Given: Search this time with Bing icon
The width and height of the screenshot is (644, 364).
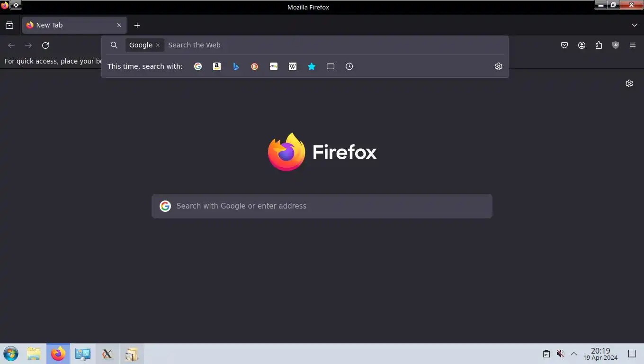Looking at the screenshot, I should [236, 66].
